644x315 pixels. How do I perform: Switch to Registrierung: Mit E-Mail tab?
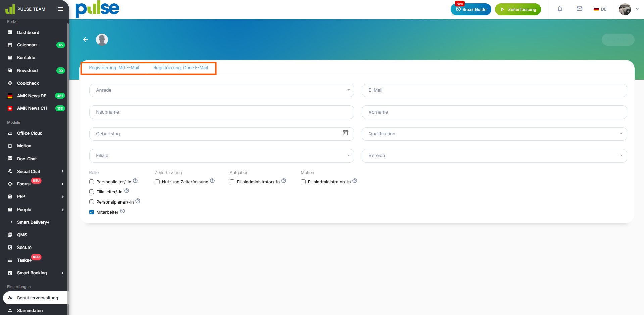coord(114,68)
